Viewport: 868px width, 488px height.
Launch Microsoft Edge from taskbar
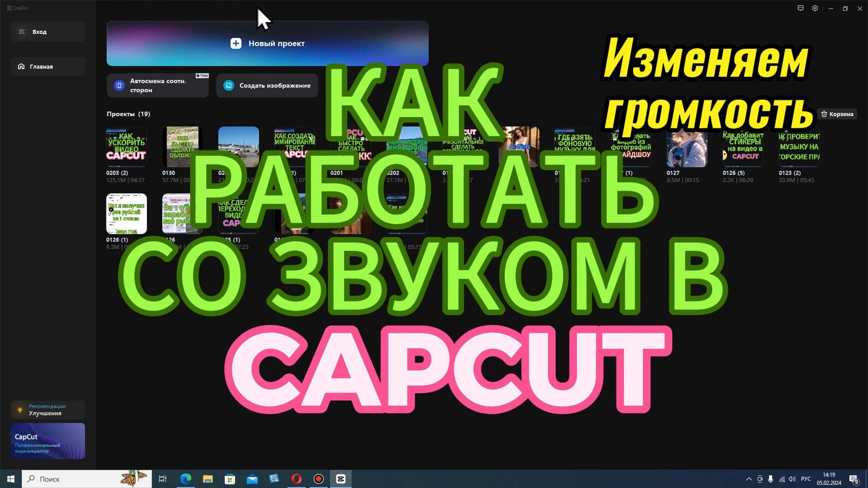coord(185,479)
